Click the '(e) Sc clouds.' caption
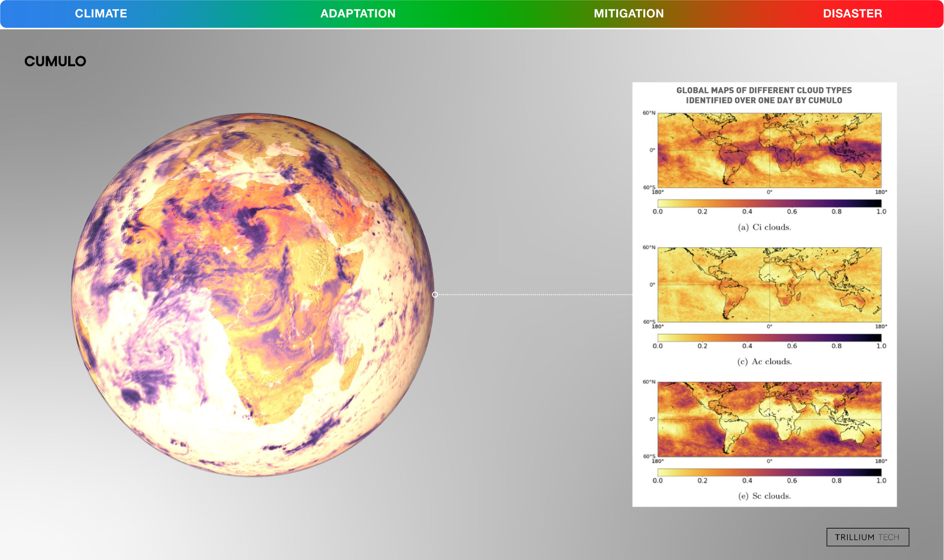The width and height of the screenshot is (944, 560). [764, 496]
